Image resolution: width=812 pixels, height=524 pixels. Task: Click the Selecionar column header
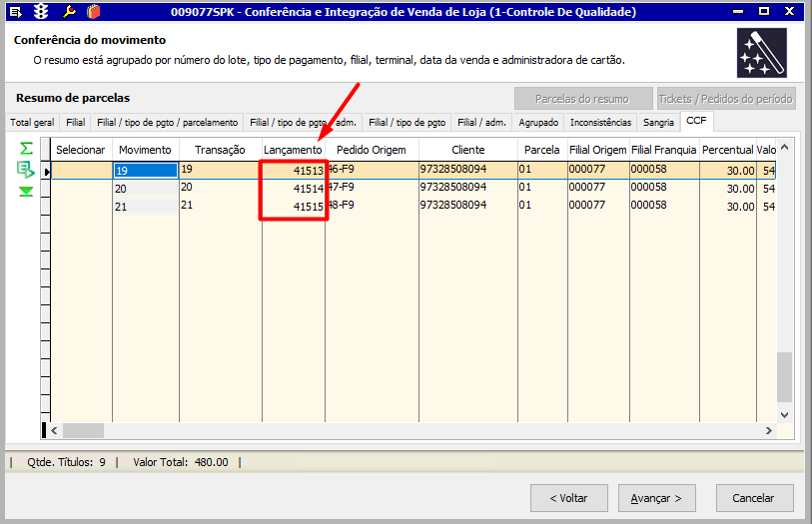(x=81, y=150)
